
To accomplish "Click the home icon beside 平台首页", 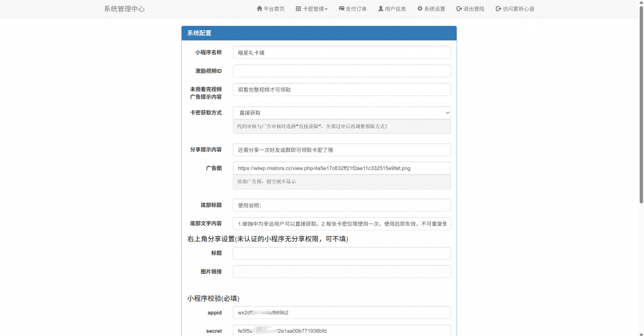I will (260, 9).
